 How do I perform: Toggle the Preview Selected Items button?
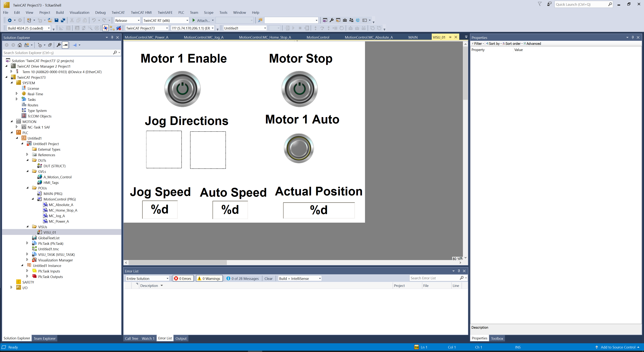click(x=65, y=45)
